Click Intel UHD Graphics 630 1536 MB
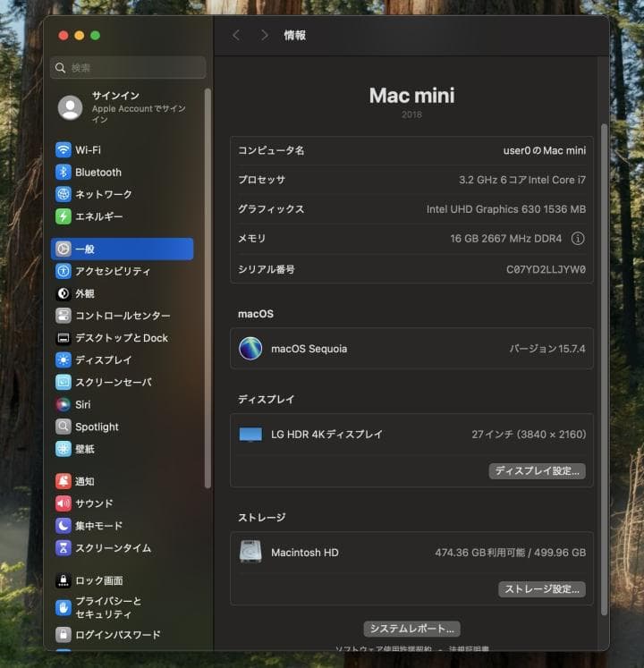 (506, 209)
